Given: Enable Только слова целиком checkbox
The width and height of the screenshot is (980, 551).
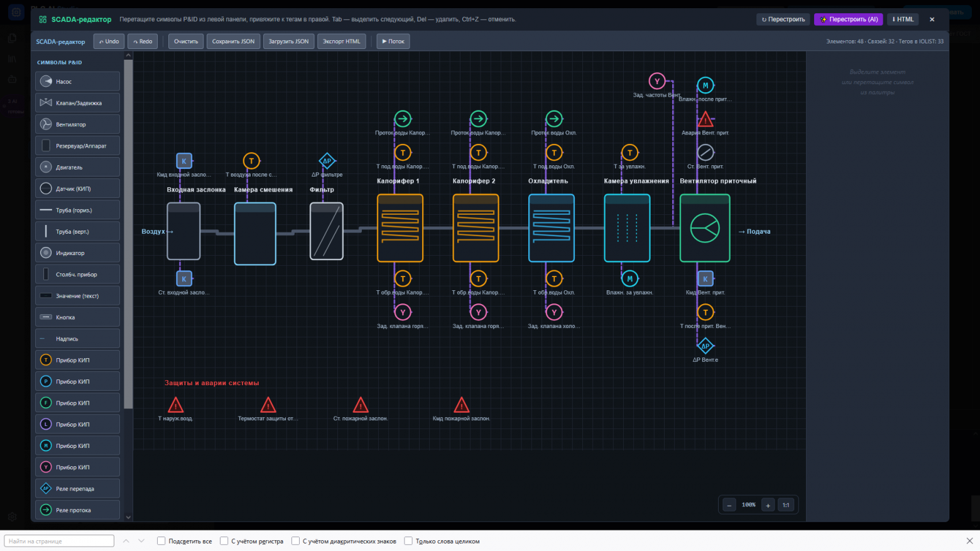Looking at the screenshot, I should click(408, 541).
